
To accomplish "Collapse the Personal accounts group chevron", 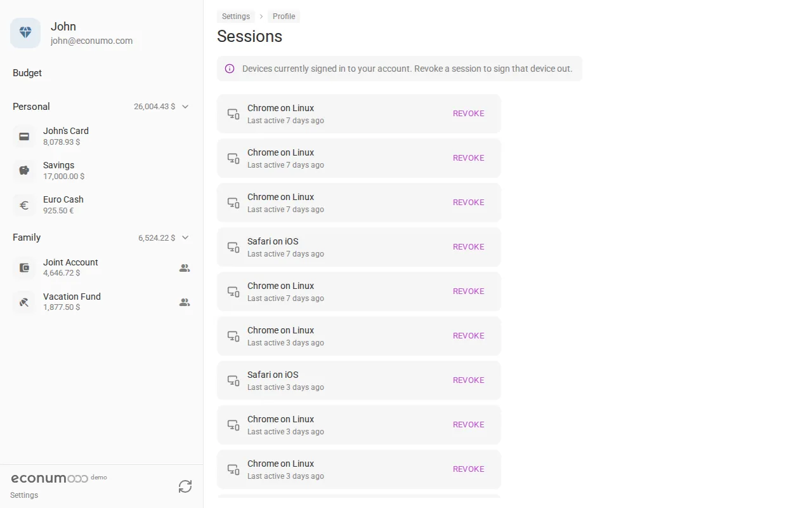I will 185,107.
